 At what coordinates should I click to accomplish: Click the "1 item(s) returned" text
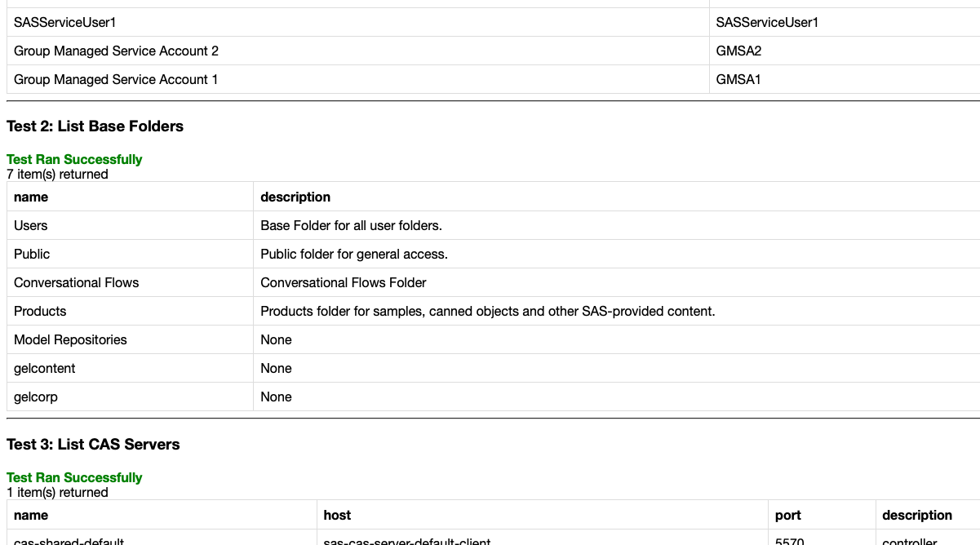point(57,492)
